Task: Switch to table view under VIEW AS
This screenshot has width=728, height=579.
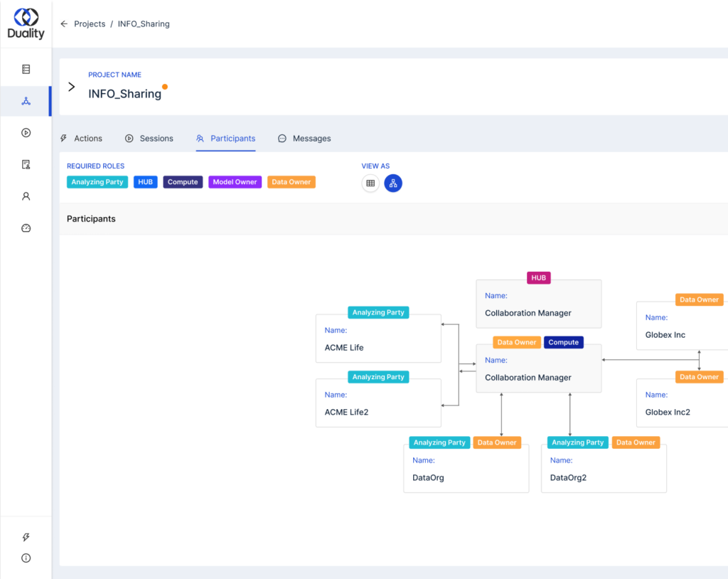Action: (x=370, y=183)
